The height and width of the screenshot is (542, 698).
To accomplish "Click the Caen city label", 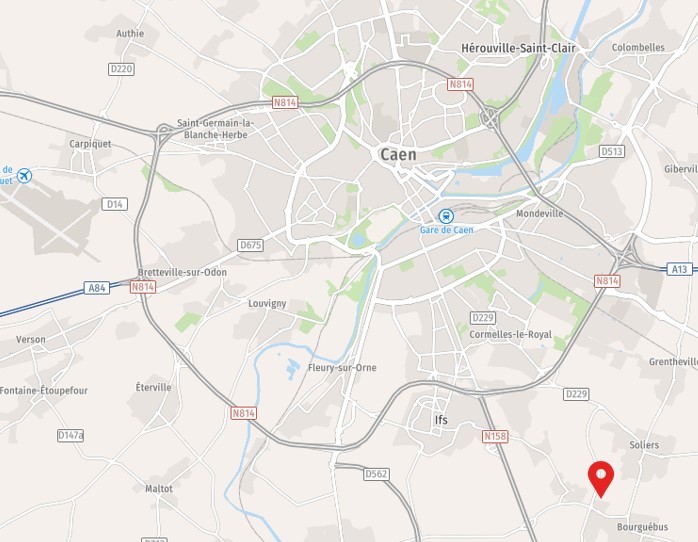I will coord(398,155).
